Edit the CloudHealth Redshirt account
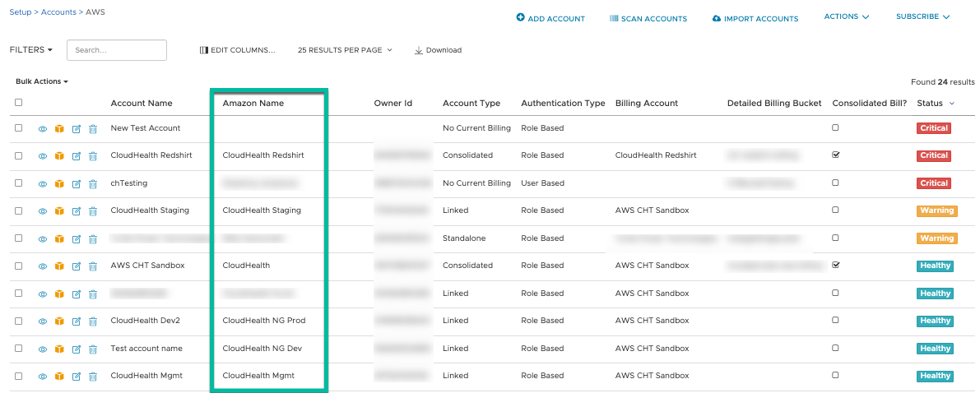Screen dimensions: 980x393 coord(77,157)
